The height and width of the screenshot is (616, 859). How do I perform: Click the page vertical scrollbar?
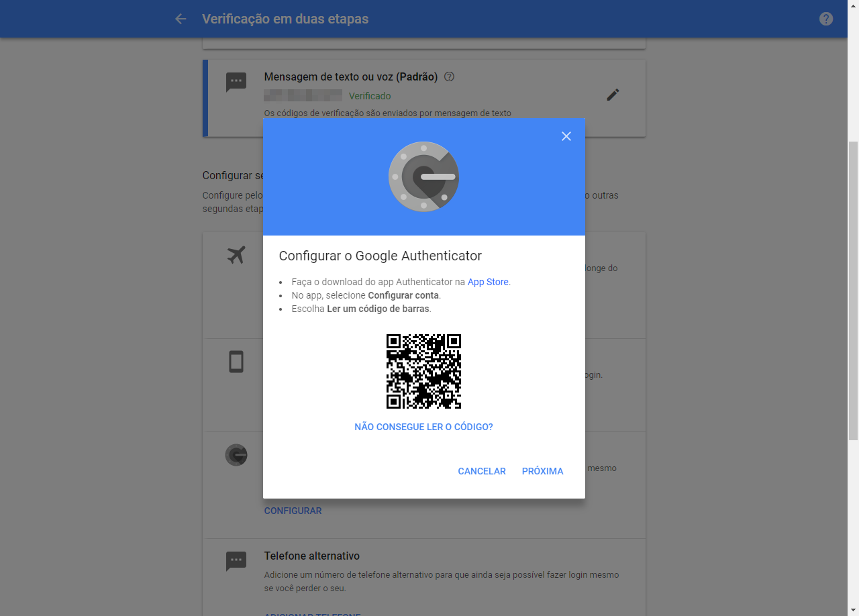pyautogui.click(x=853, y=291)
